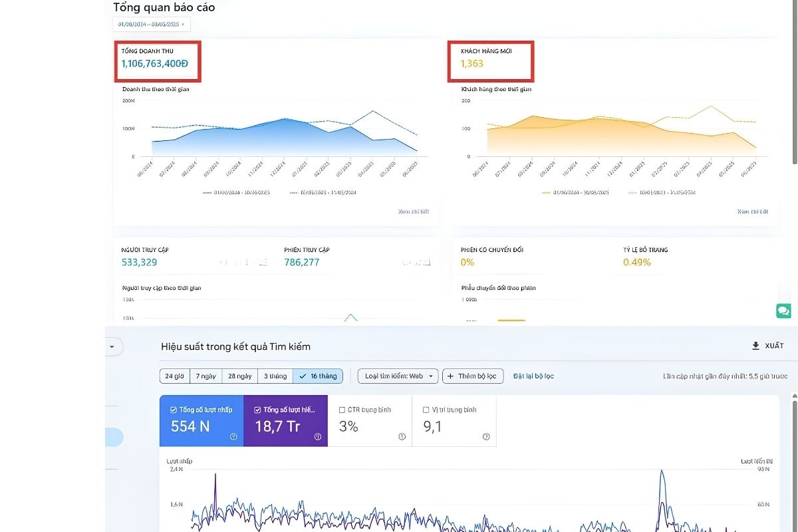The image size is (798, 532).
Task: Open the green chat support icon
Action: (783, 311)
